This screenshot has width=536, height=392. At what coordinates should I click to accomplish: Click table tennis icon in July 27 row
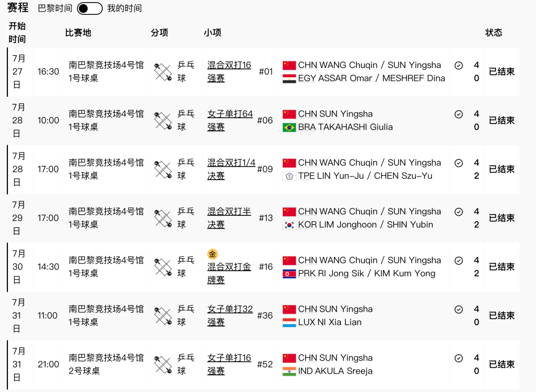[x=163, y=72]
